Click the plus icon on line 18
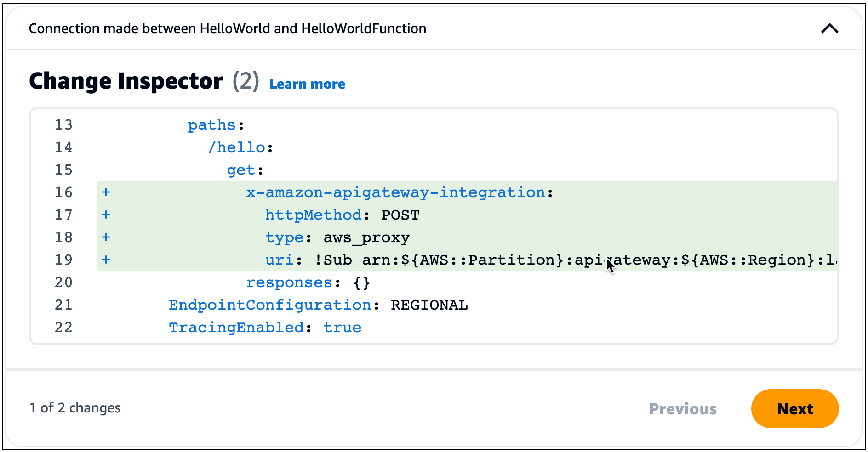This screenshot has height=452, width=868. click(x=106, y=237)
